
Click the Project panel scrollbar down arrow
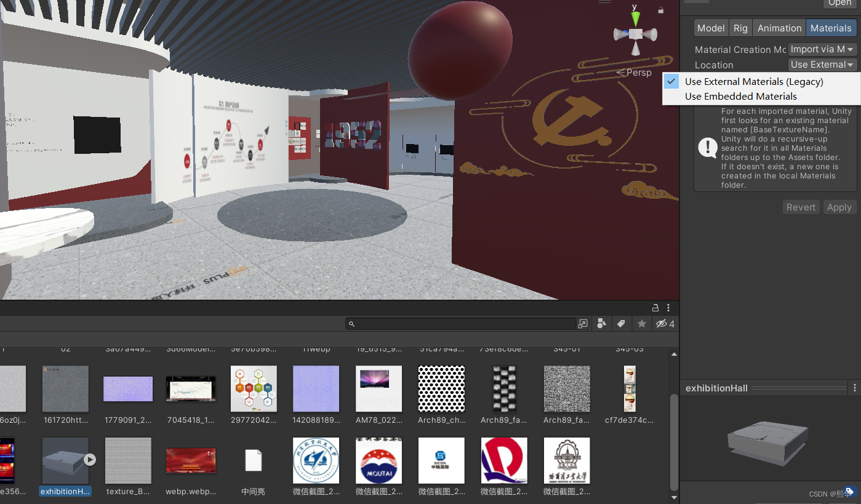(674, 497)
